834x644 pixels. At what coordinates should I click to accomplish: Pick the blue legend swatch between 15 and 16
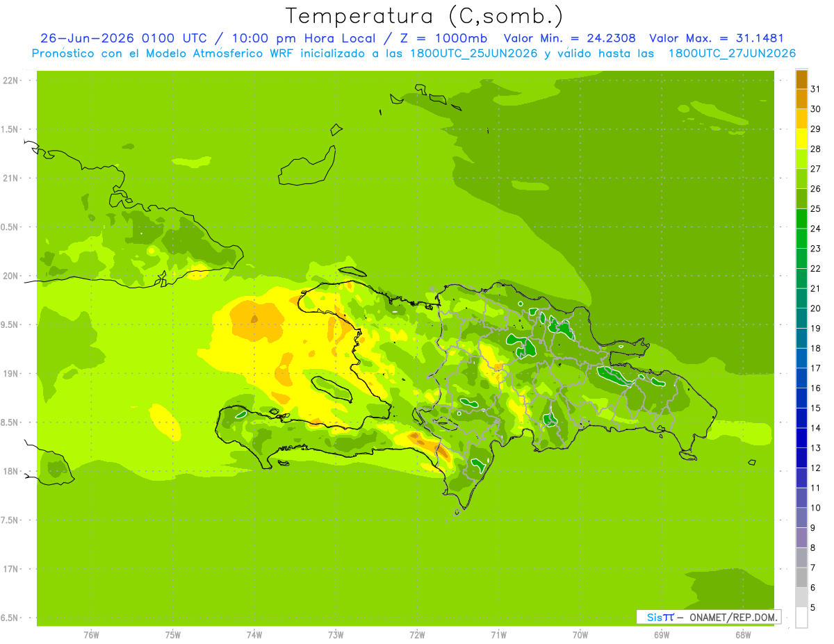click(x=801, y=398)
